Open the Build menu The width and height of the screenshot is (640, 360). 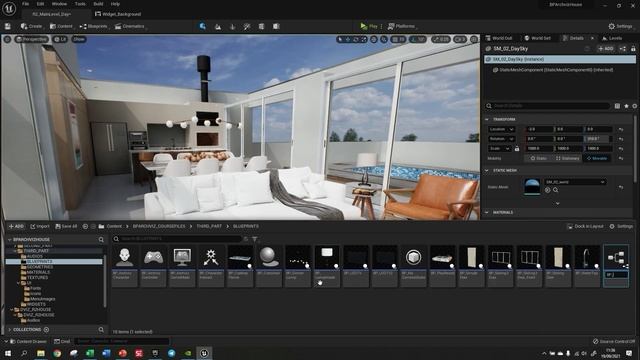(98, 4)
